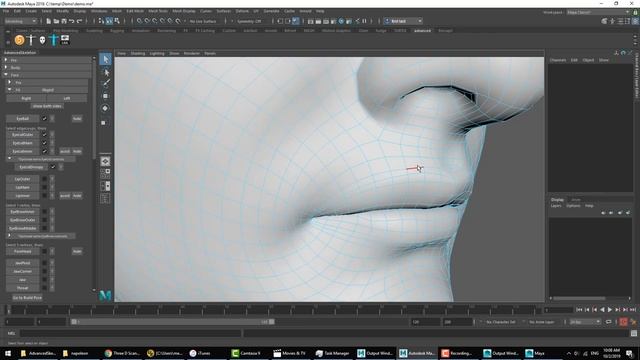Toggle the LipOuter checkbox
640x360 pixels.
[x=44, y=179]
